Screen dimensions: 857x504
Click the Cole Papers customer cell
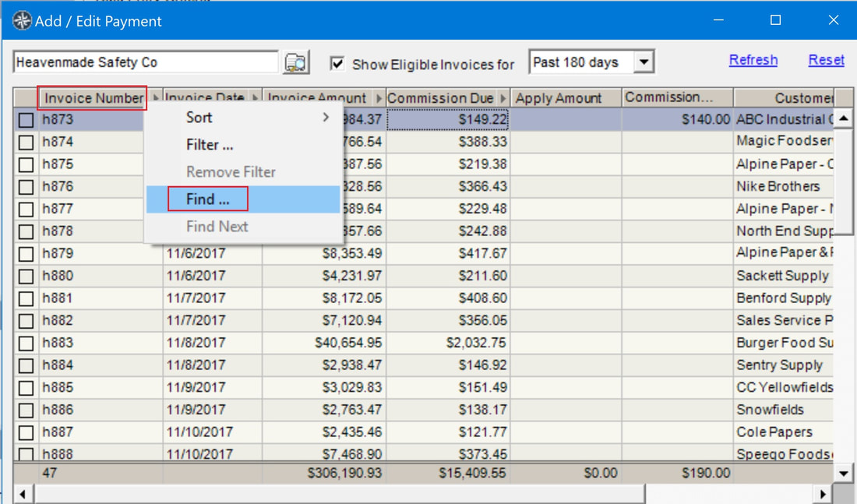[x=783, y=432]
